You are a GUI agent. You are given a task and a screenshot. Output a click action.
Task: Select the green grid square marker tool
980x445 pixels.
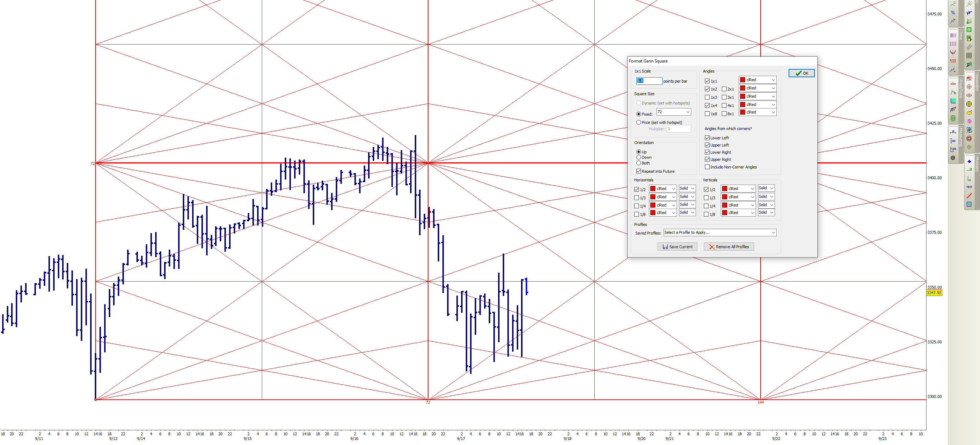pos(969,204)
